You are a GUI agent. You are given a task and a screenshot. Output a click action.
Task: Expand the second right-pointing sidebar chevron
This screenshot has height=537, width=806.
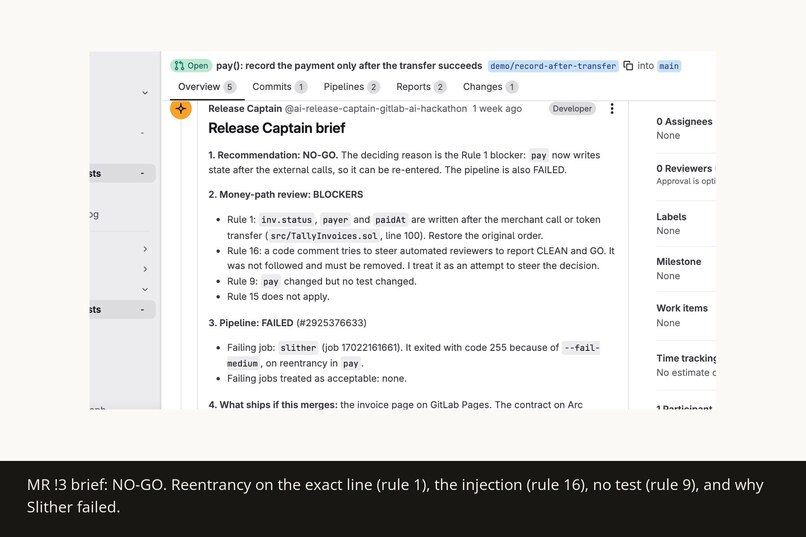tap(145, 269)
